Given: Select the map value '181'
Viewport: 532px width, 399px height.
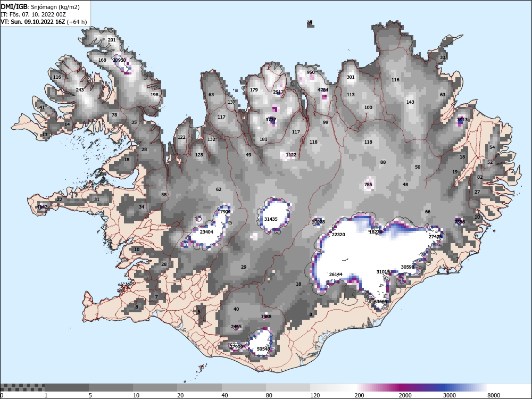Looking at the screenshot, I should click(x=263, y=139).
